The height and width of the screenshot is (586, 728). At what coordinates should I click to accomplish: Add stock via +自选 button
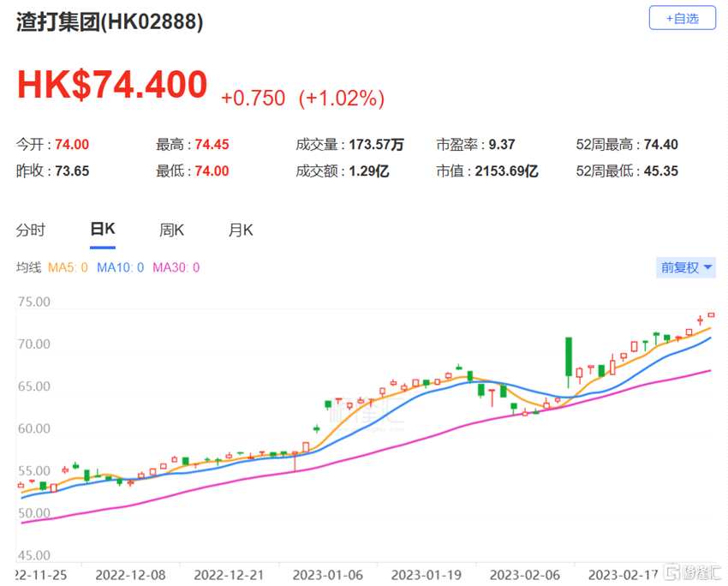tap(682, 18)
